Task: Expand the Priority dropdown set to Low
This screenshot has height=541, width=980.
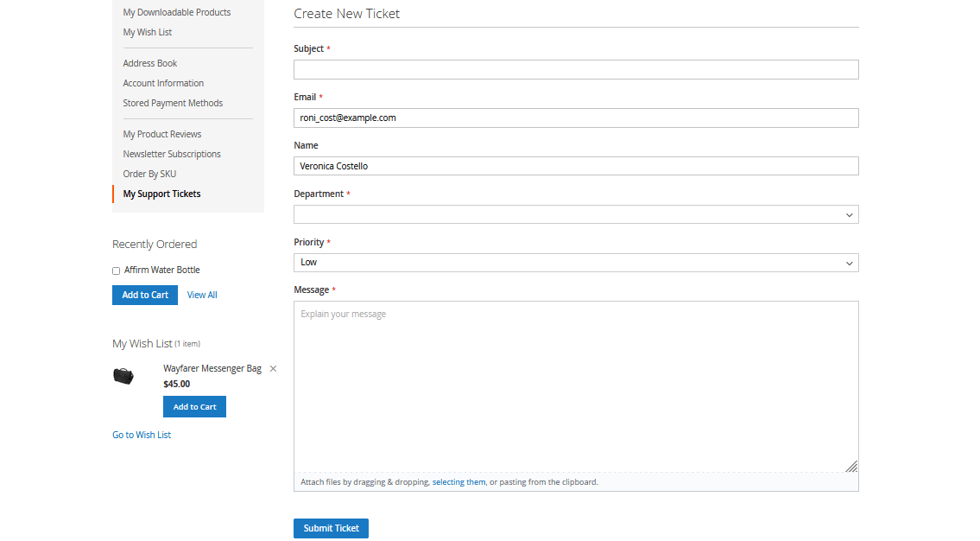Action: [576, 263]
